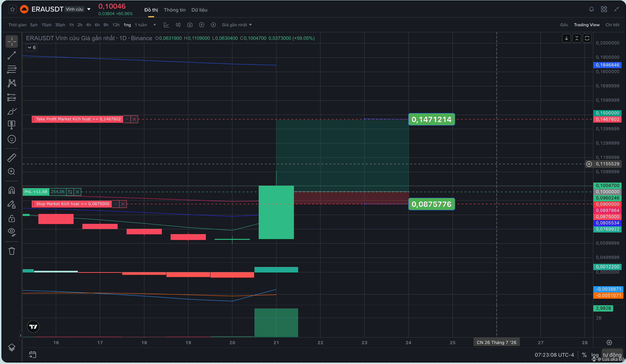The width and height of the screenshot is (626, 364).
Task: Click the TradingView logo button
Action: click(33, 327)
